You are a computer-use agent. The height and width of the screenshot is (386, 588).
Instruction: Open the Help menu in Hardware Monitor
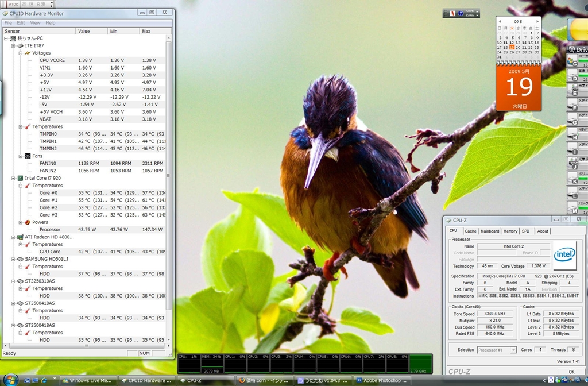(x=51, y=23)
